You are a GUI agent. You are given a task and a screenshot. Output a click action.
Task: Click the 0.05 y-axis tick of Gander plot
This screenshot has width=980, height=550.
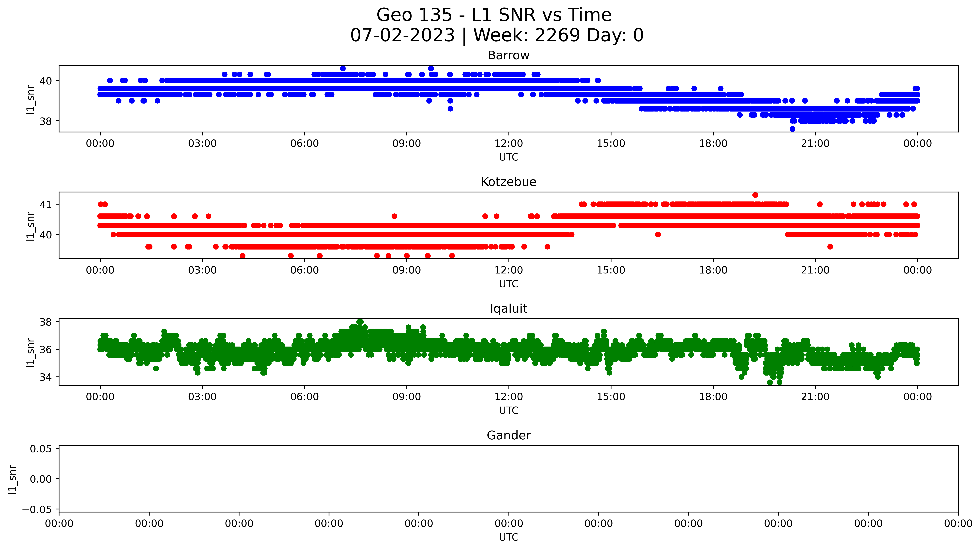41,449
